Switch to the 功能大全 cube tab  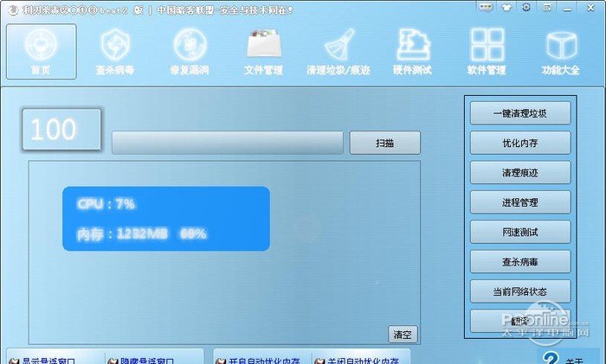(x=561, y=52)
